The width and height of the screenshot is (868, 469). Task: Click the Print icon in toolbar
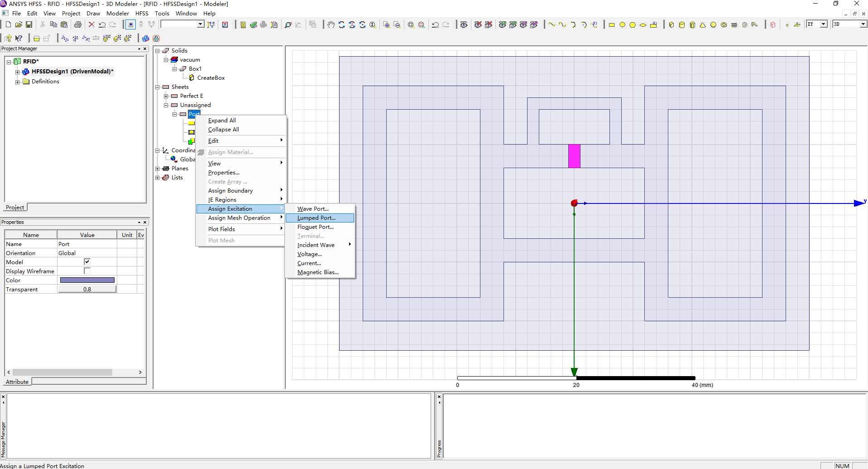(x=78, y=25)
